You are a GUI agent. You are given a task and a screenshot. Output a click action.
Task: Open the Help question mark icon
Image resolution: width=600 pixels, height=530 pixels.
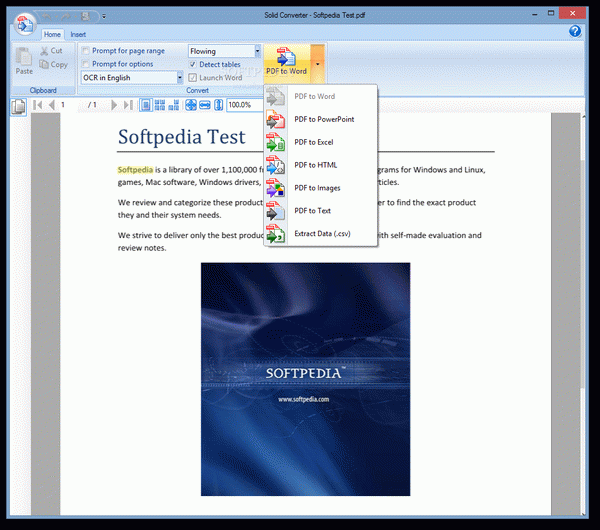575,31
